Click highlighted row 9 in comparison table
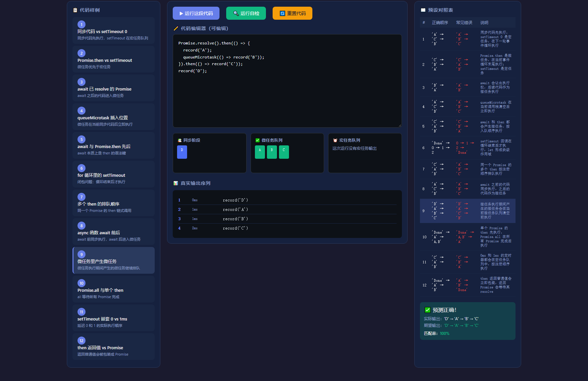588x381 pixels. [468, 211]
